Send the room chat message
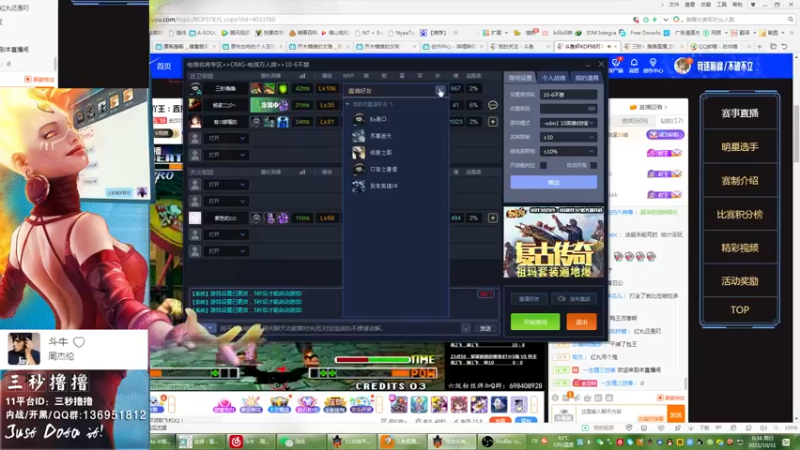This screenshot has width=800, height=450. (x=485, y=329)
